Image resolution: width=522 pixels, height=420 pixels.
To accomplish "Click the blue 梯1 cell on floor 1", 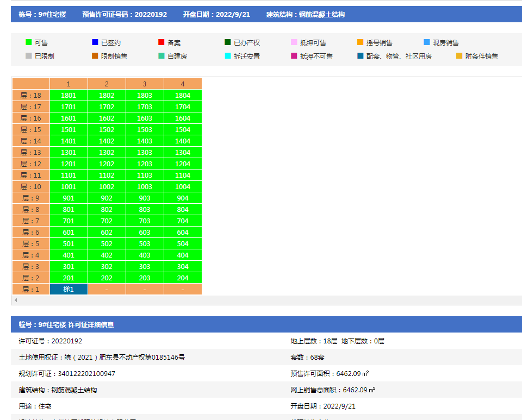I will coord(69,289).
